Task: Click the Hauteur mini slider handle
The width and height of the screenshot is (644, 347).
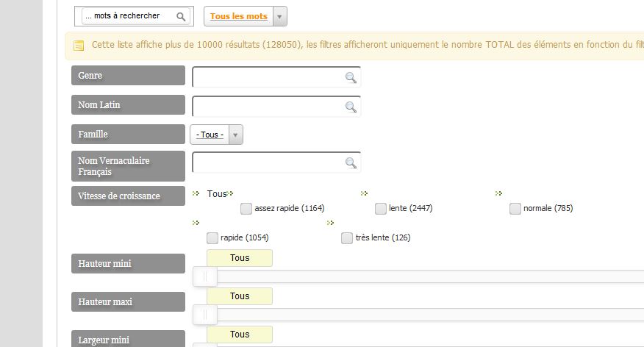Action: tap(205, 276)
